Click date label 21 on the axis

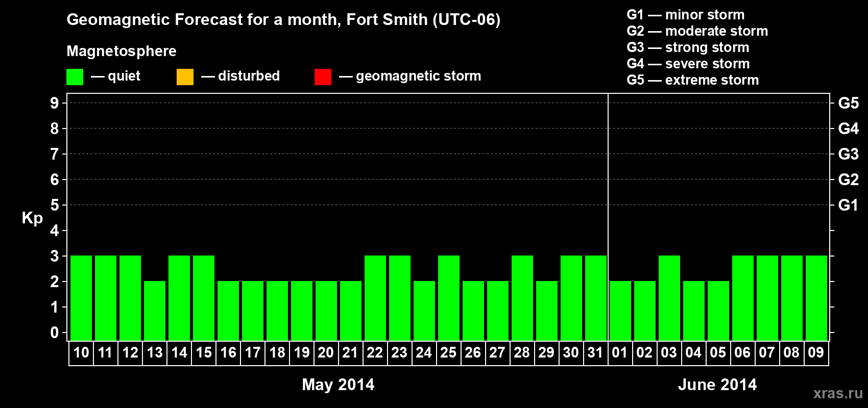350,352
